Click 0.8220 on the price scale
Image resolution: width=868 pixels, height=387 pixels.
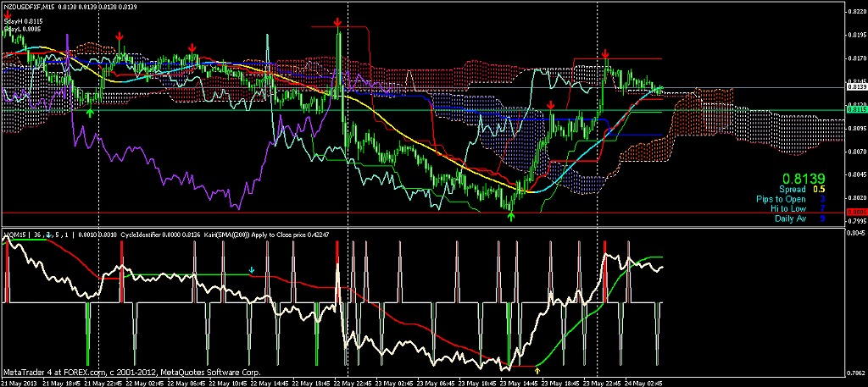857,11
